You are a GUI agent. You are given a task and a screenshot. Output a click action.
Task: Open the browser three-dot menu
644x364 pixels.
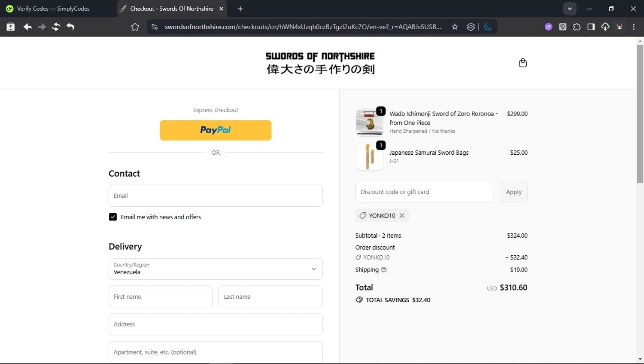click(634, 27)
